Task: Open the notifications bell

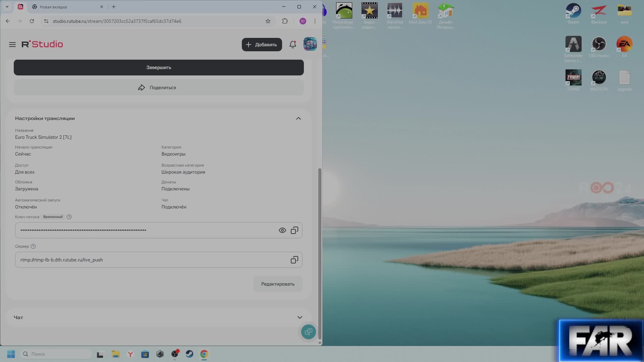Action: 293,45
